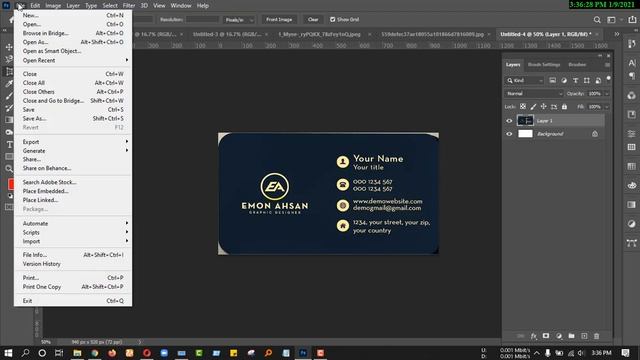
Task: Create new adjustment layer icon
Action: [x=558, y=336]
